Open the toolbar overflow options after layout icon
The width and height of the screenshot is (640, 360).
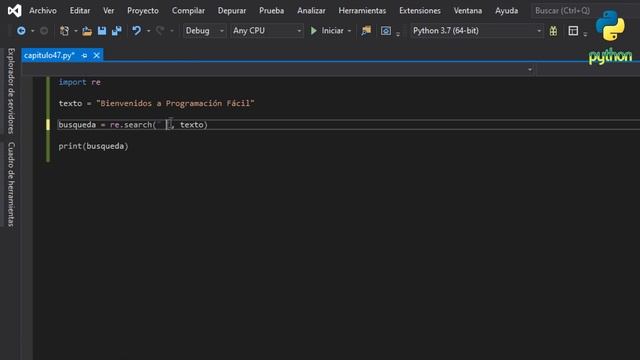585,35
